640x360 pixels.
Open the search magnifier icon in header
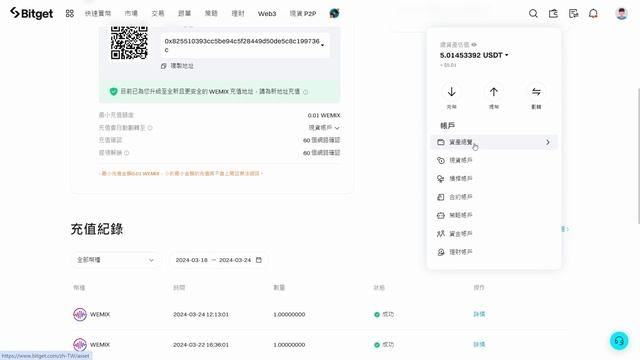[533, 13]
